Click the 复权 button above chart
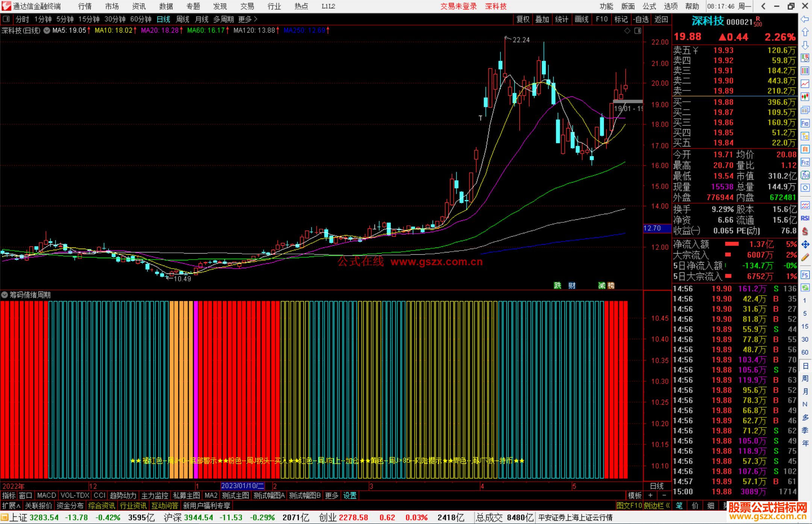This screenshot has height=524, width=812. point(523,19)
